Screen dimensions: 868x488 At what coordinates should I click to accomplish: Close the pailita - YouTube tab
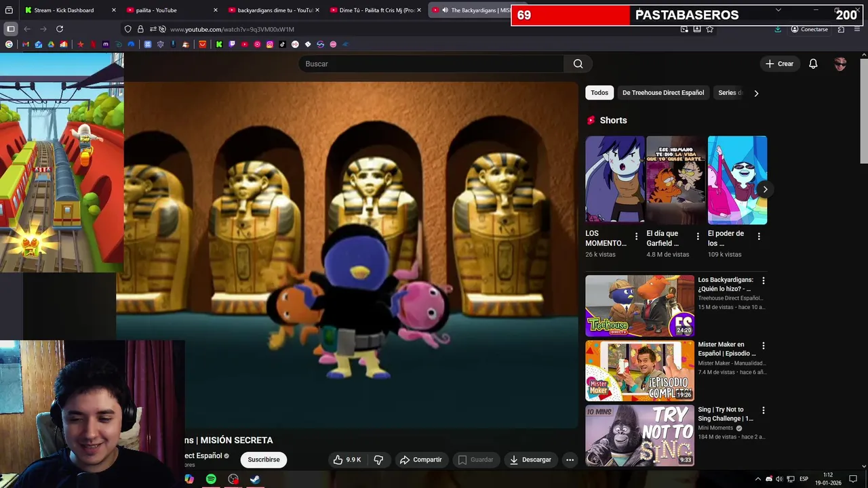coord(216,10)
